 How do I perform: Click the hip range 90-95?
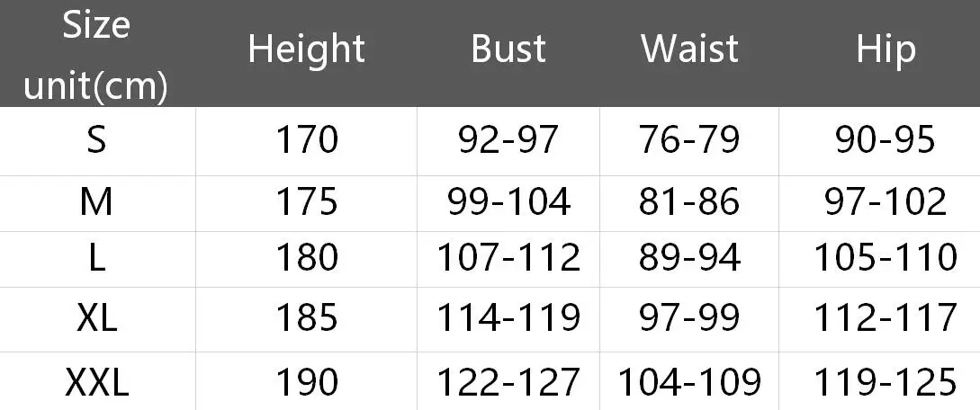(x=885, y=140)
